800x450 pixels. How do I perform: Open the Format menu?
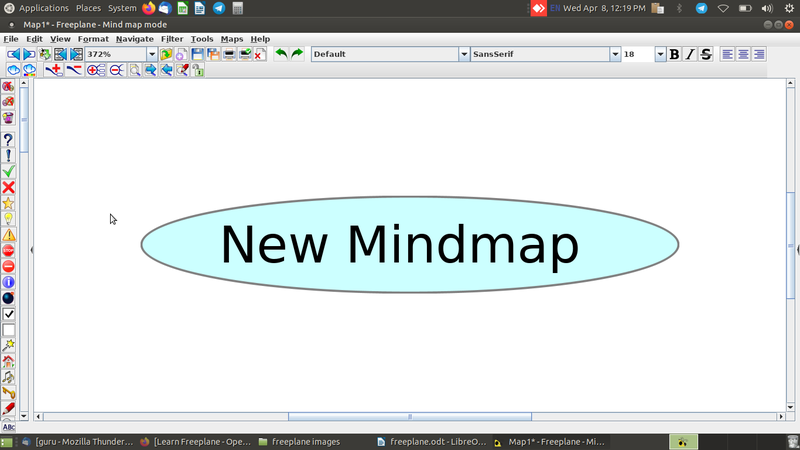pyautogui.click(x=93, y=39)
